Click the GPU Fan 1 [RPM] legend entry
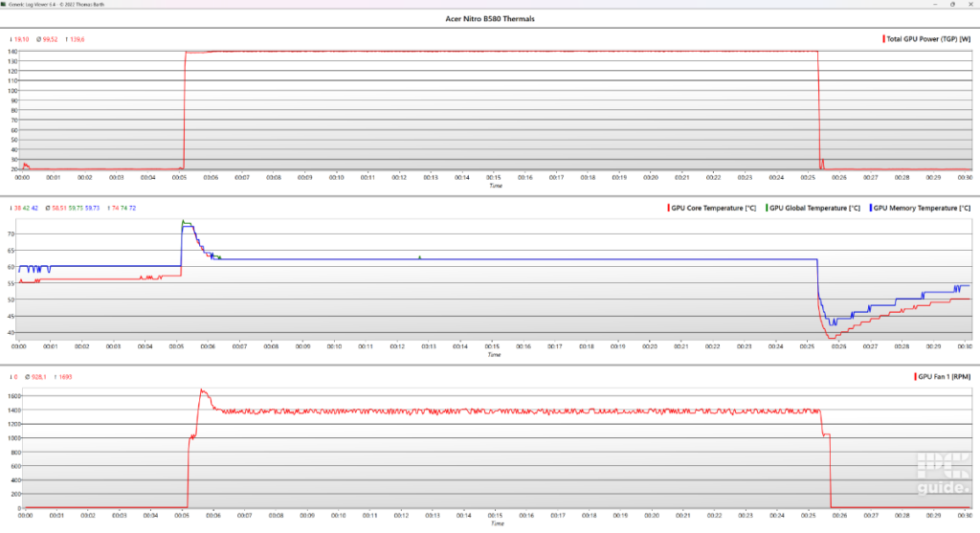980x533 pixels. [x=944, y=377]
